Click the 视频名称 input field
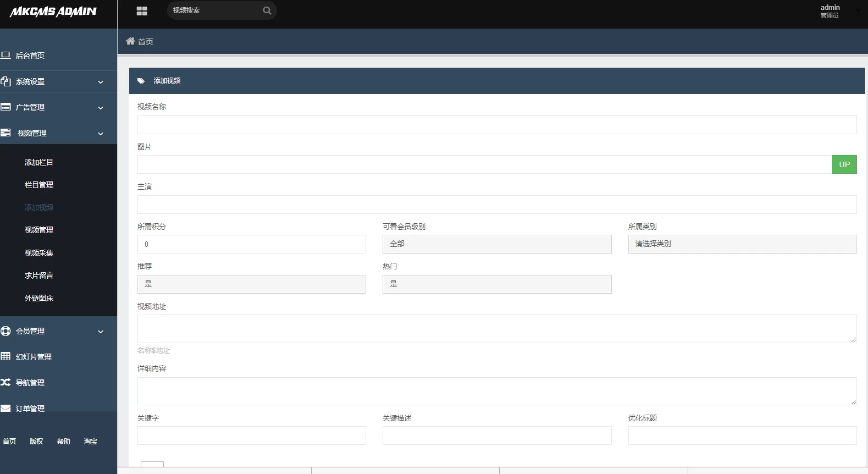 pyautogui.click(x=496, y=125)
